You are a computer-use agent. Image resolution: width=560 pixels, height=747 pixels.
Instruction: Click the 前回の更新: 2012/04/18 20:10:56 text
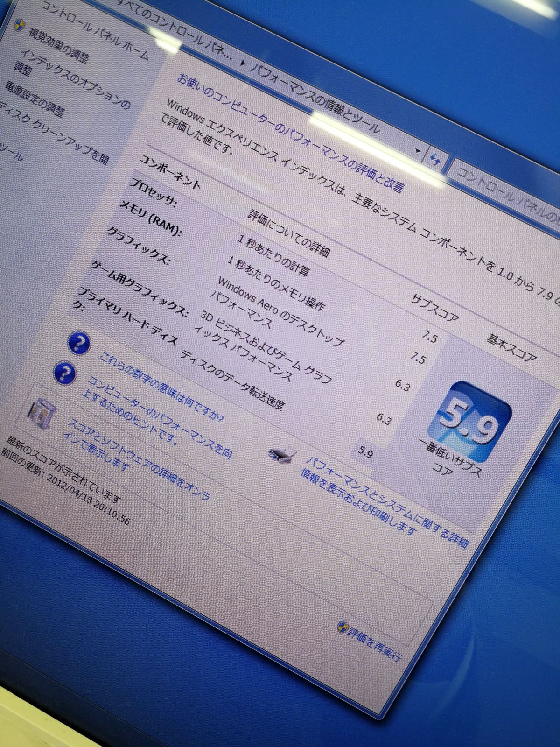[x=65, y=487]
